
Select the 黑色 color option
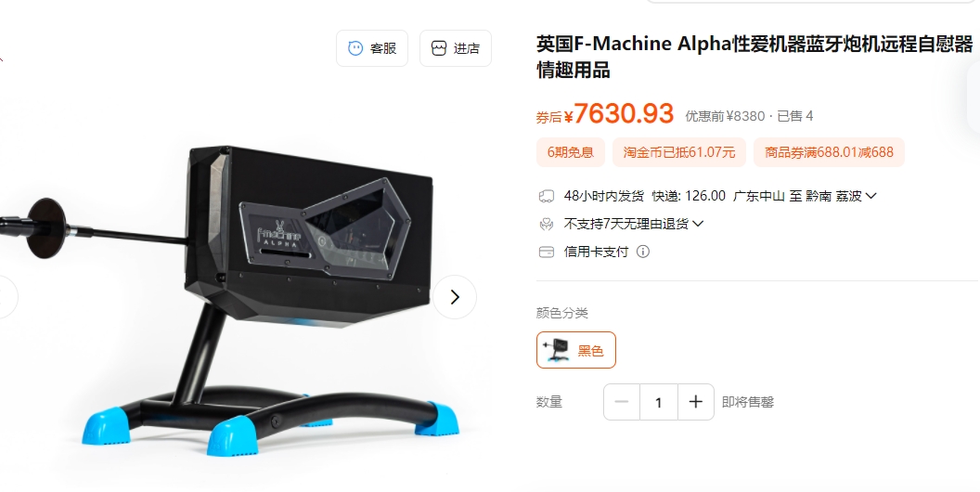575,350
